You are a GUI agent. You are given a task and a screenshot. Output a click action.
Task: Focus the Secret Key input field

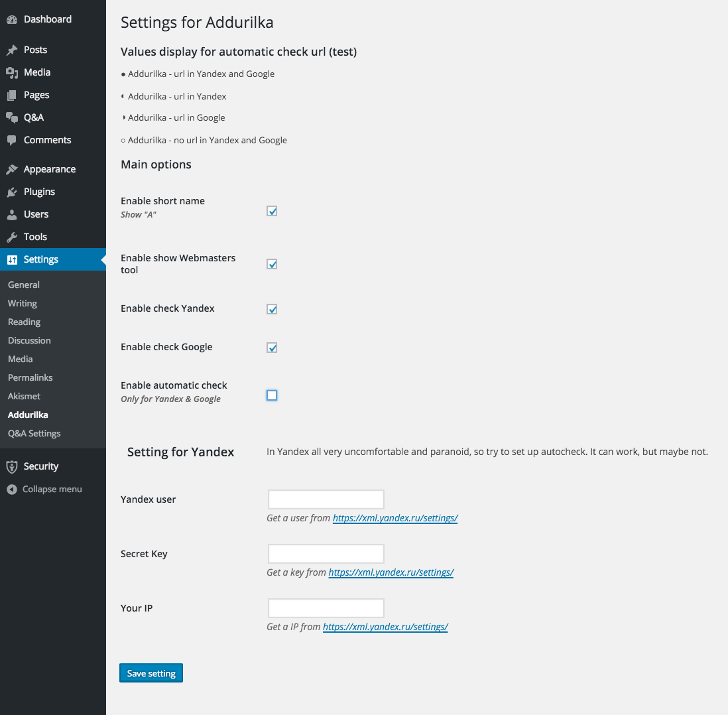point(326,554)
